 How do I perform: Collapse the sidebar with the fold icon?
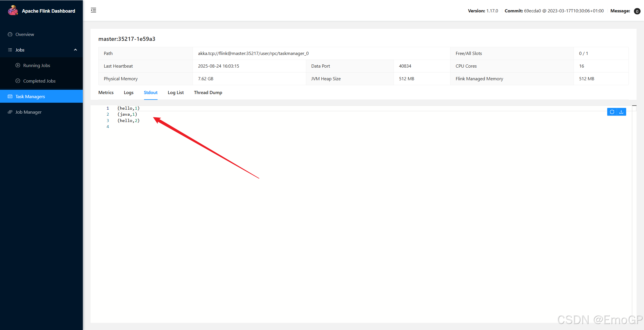tap(93, 10)
